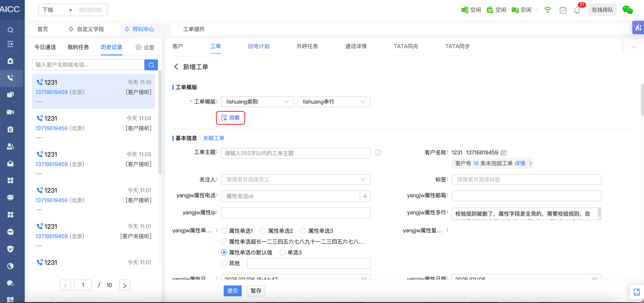
Task: Choose the 其他 radio option
Action: (x=224, y=263)
